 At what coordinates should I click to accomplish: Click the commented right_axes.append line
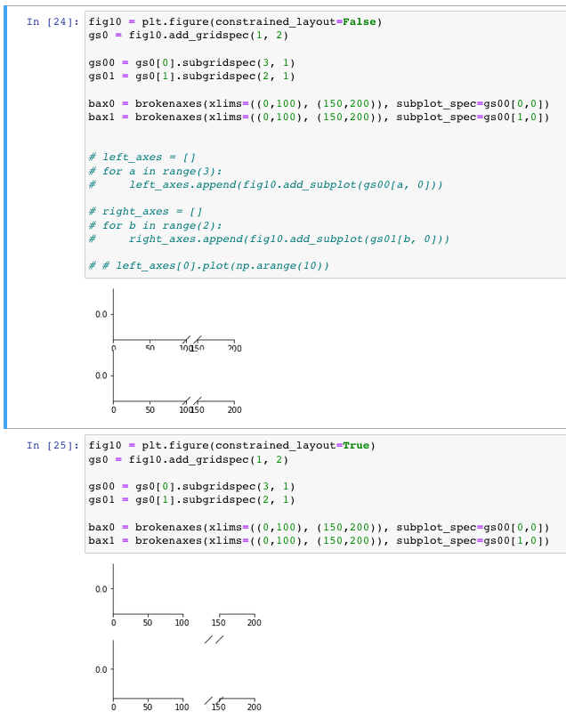click(x=269, y=239)
